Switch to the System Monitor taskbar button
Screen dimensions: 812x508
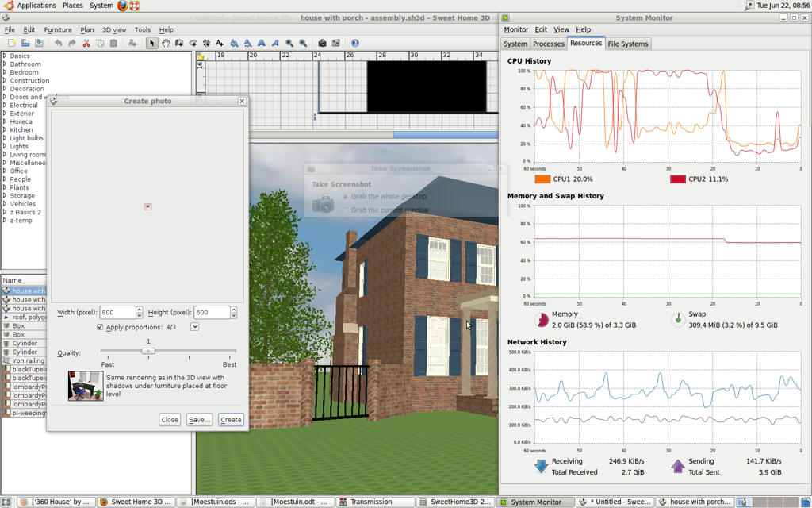tap(536, 502)
